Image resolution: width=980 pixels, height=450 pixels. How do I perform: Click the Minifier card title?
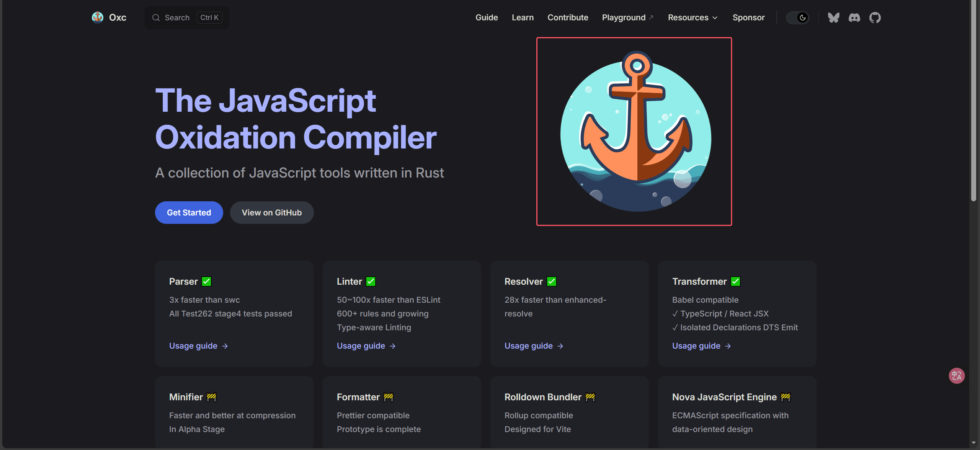click(186, 397)
